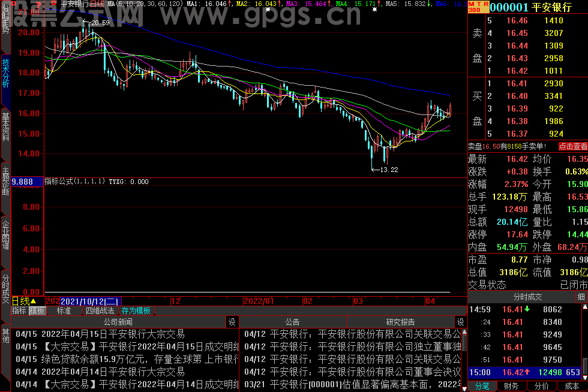
Task: Click the announcements list scrollbar up arrow
Action: tap(464, 331)
